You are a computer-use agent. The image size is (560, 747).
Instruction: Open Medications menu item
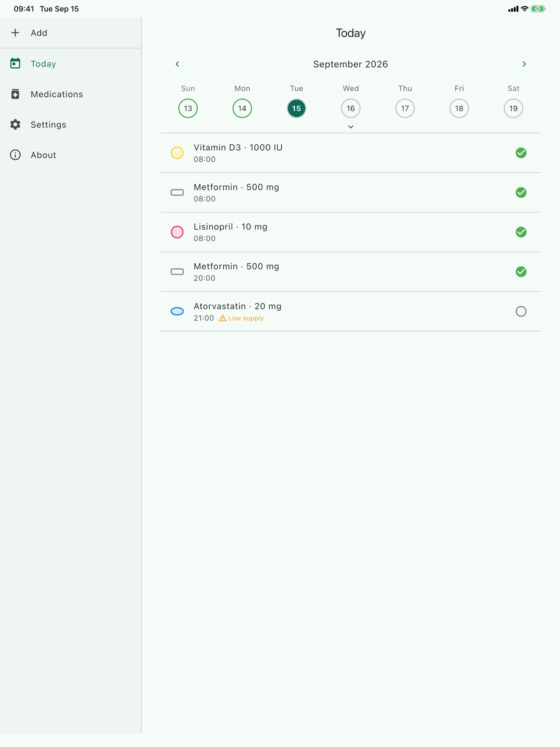pyautogui.click(x=71, y=94)
